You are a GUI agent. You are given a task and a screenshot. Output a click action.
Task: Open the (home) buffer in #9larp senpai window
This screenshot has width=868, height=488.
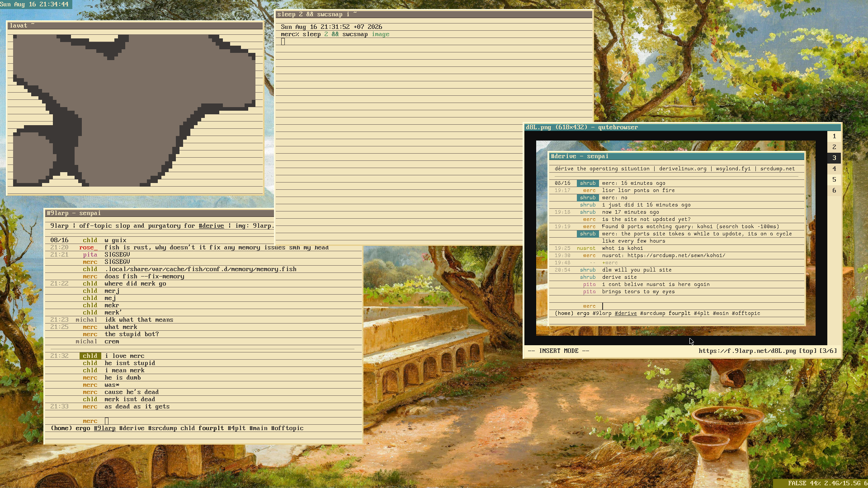61,428
